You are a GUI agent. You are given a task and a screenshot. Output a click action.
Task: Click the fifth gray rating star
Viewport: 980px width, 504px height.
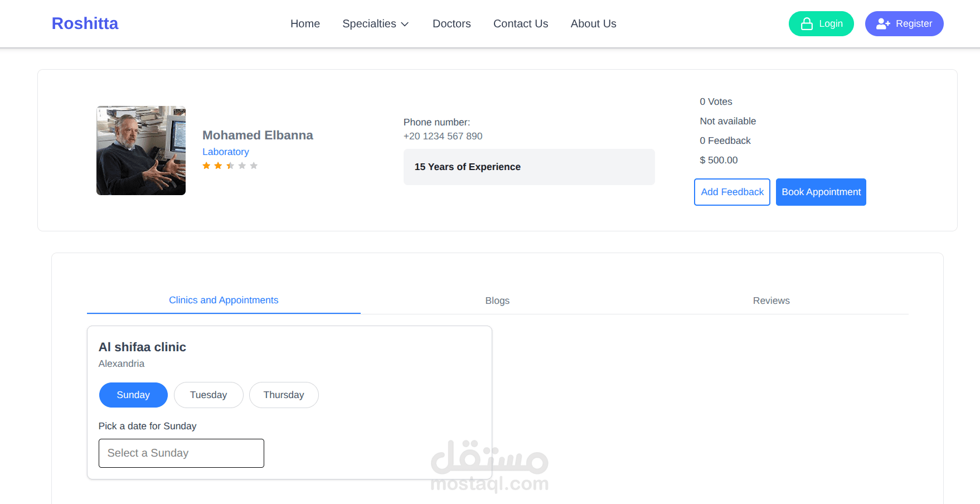[254, 166]
